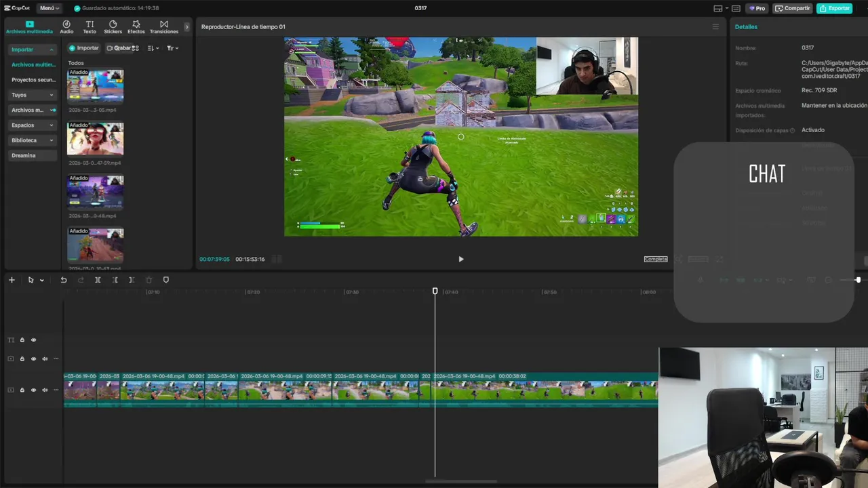
Task: Delete right of playhead
Action: [x=132, y=280]
